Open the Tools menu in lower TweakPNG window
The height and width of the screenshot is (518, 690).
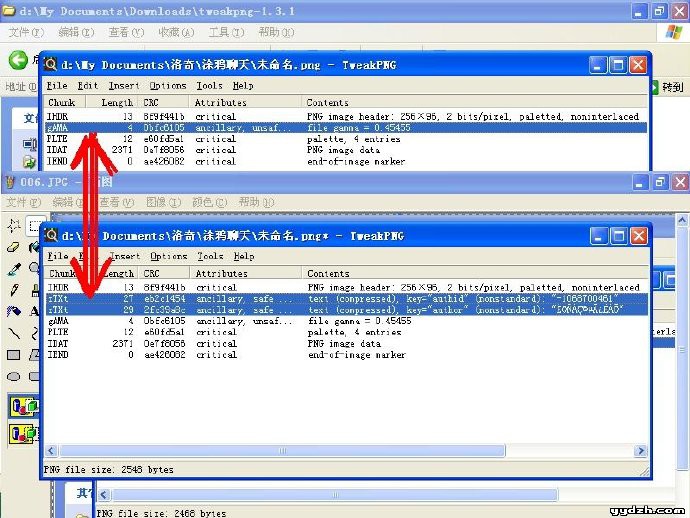click(x=210, y=256)
